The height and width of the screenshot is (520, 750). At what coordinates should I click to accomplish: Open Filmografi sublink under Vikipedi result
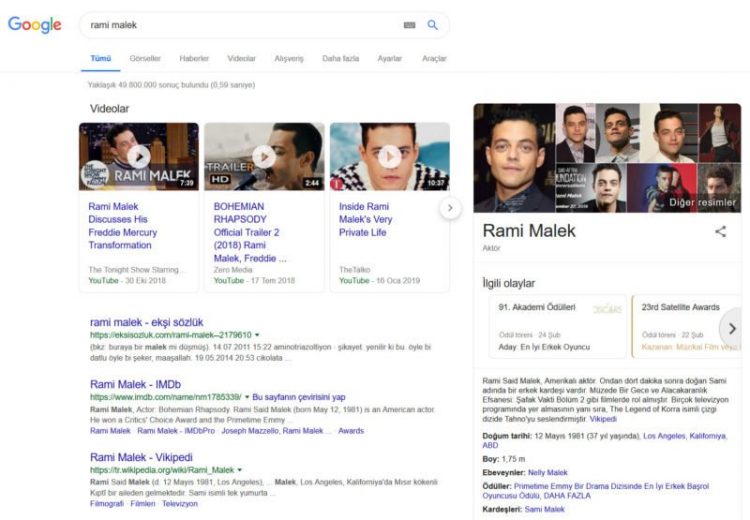pyautogui.click(x=107, y=503)
